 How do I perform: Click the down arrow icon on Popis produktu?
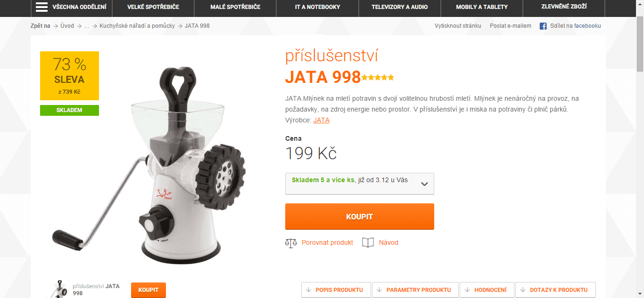click(x=309, y=290)
